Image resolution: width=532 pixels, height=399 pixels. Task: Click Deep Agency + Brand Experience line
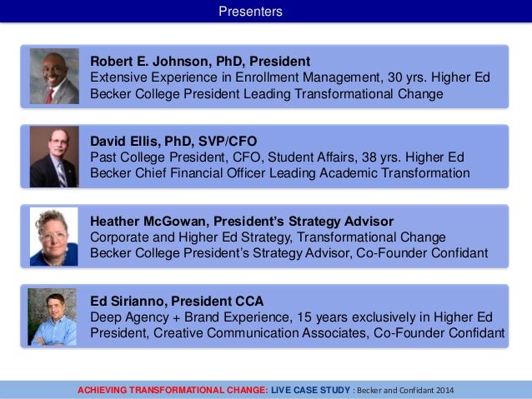click(291, 317)
